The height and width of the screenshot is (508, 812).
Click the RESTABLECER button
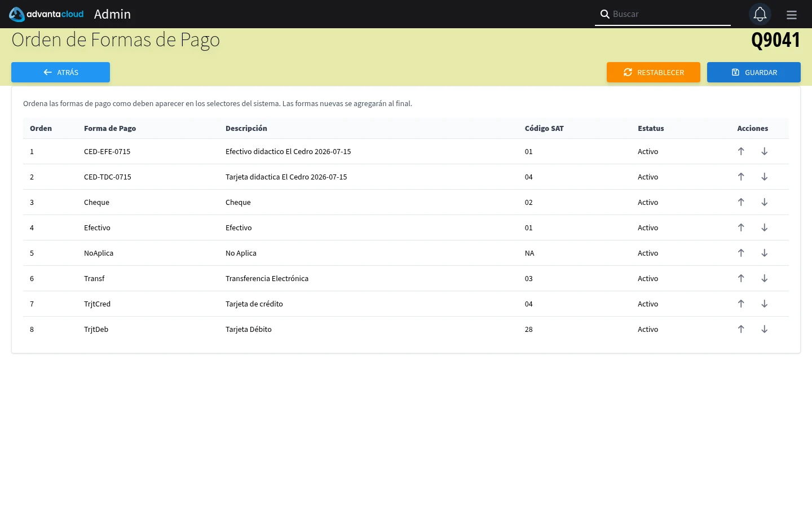(654, 72)
